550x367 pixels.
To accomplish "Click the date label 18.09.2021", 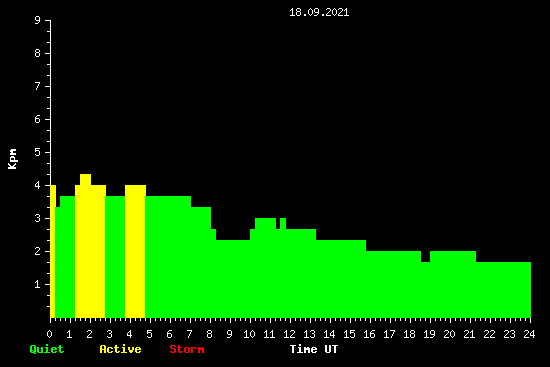I will click(x=319, y=12).
